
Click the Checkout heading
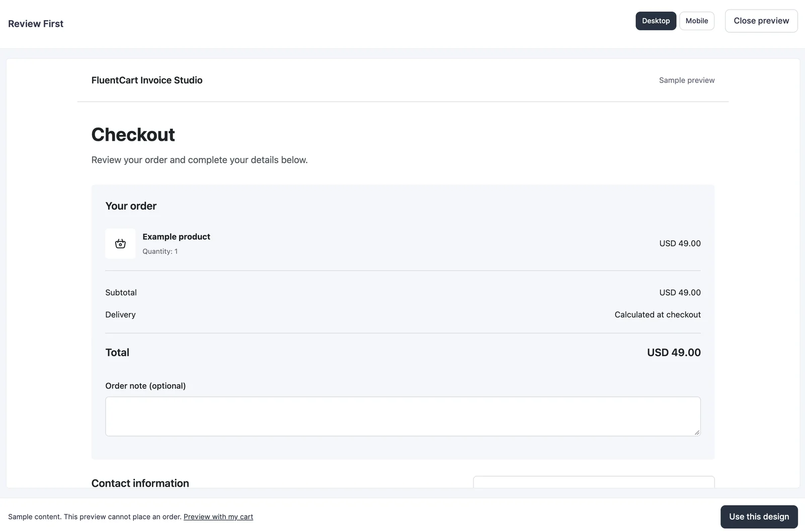click(133, 135)
